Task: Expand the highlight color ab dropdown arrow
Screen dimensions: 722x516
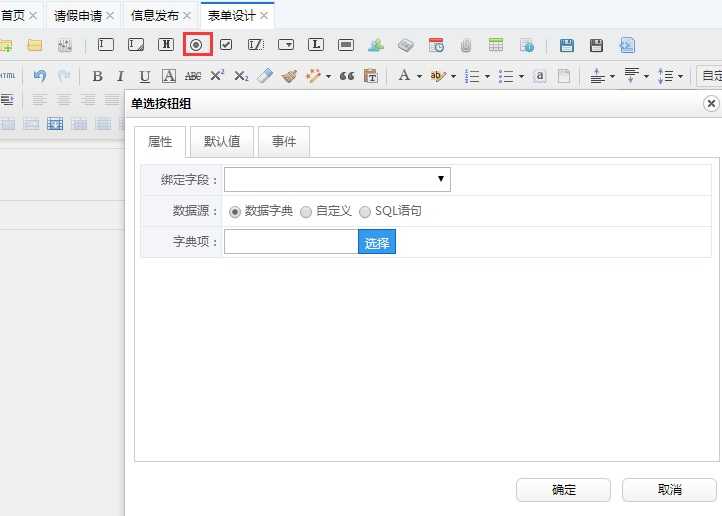Action: 453,76
